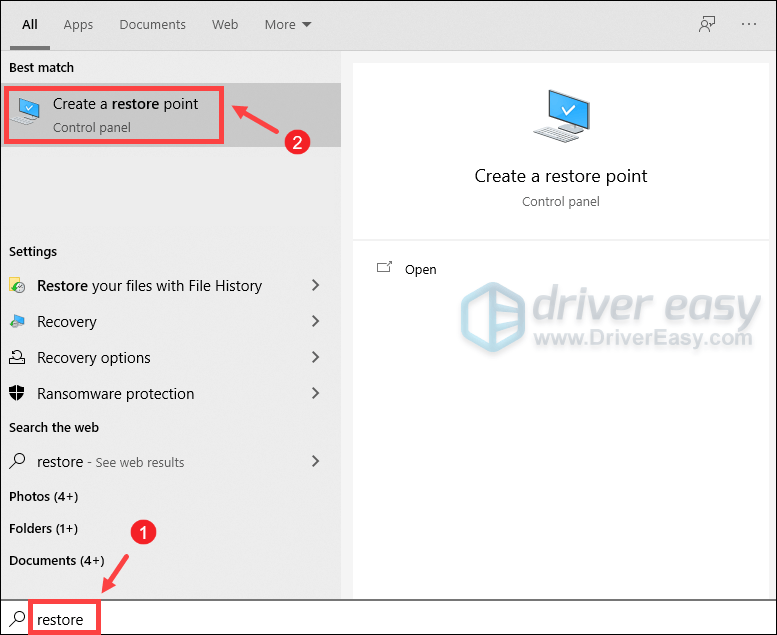Viewport: 777px width, 635px height.
Task: Click the Recovery result icon
Action: (x=17, y=322)
